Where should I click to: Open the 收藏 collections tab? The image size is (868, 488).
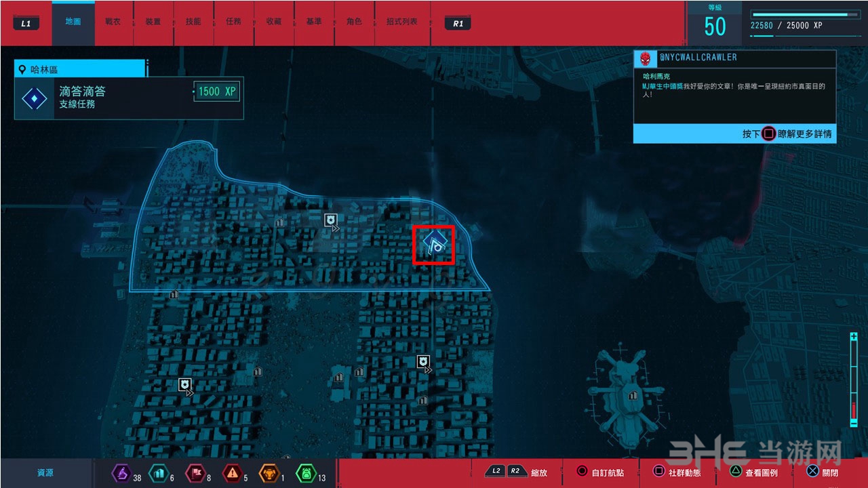[x=274, y=22]
